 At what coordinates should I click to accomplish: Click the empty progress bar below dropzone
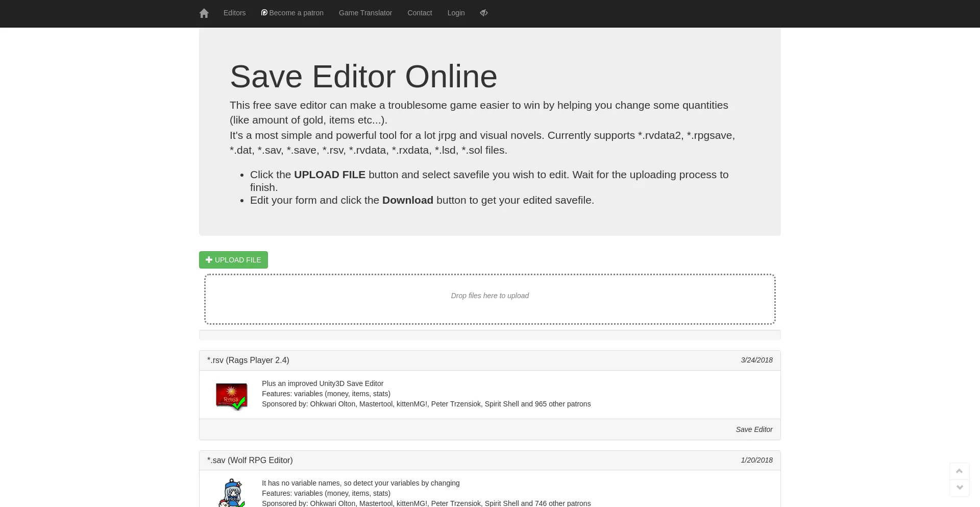coord(489,335)
